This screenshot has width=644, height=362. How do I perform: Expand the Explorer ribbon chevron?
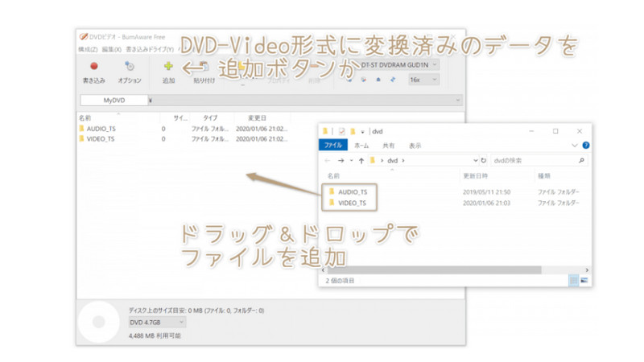pyautogui.click(x=575, y=146)
